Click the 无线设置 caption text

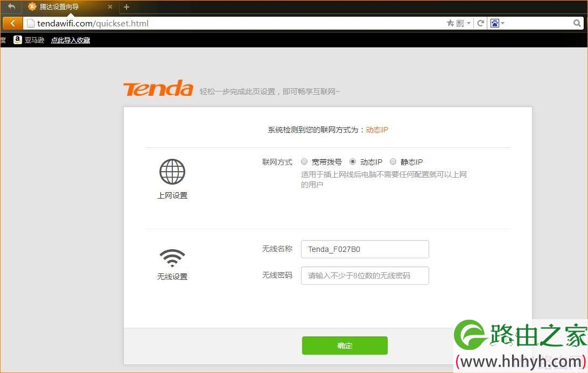pyautogui.click(x=172, y=277)
